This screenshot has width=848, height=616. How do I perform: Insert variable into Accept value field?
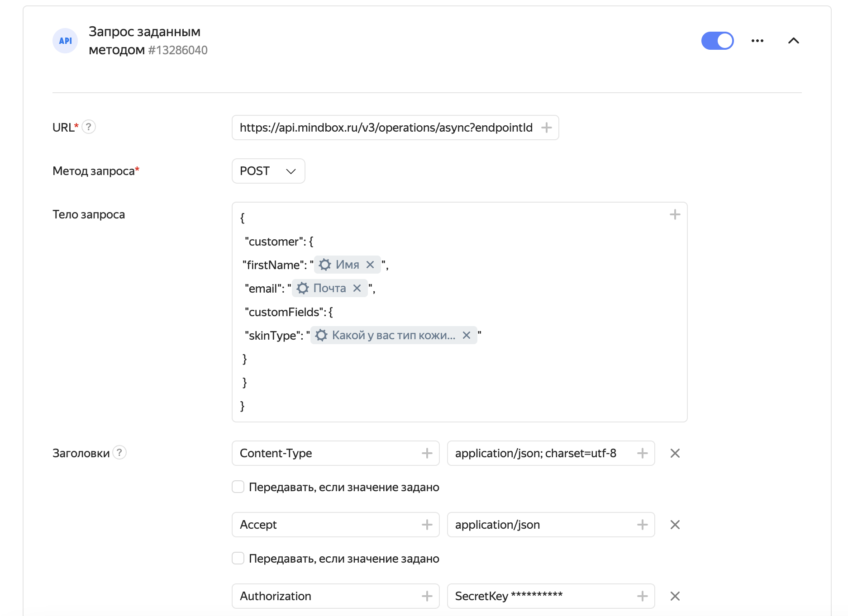[x=642, y=525]
